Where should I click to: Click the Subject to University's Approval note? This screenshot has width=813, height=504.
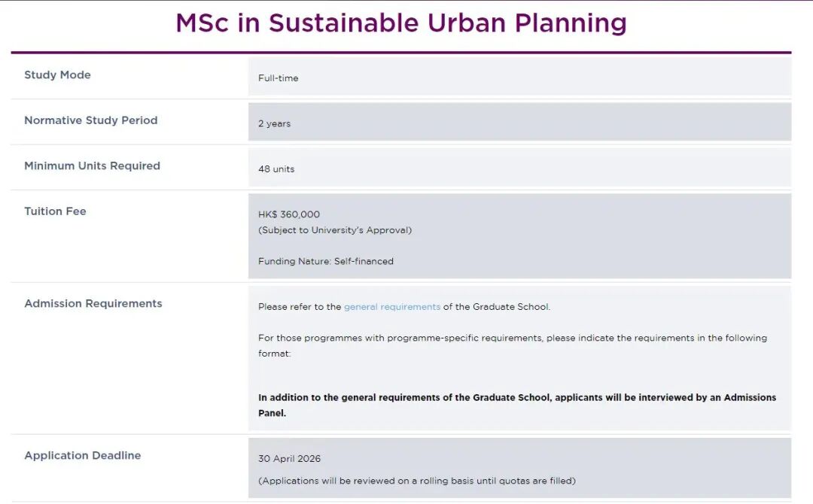click(335, 230)
